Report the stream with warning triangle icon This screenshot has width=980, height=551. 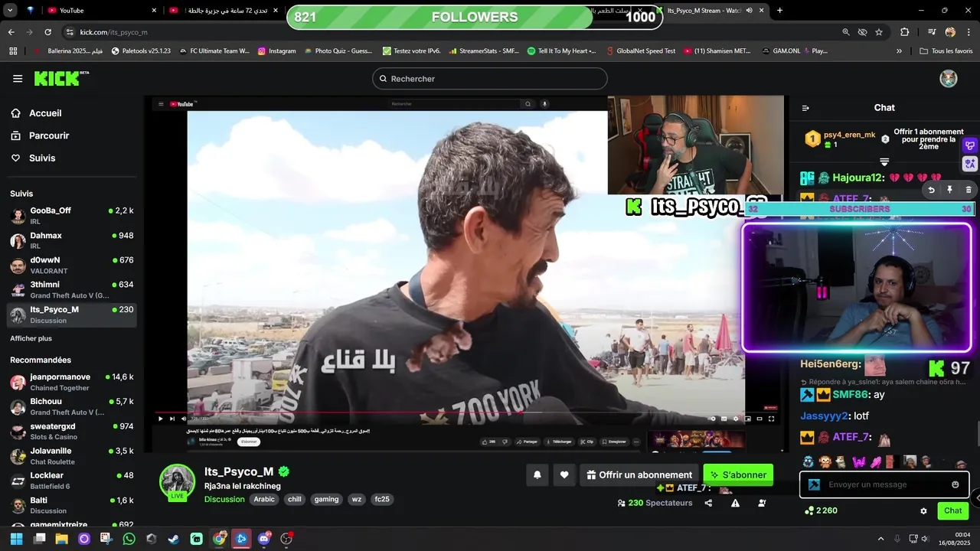[x=735, y=503]
